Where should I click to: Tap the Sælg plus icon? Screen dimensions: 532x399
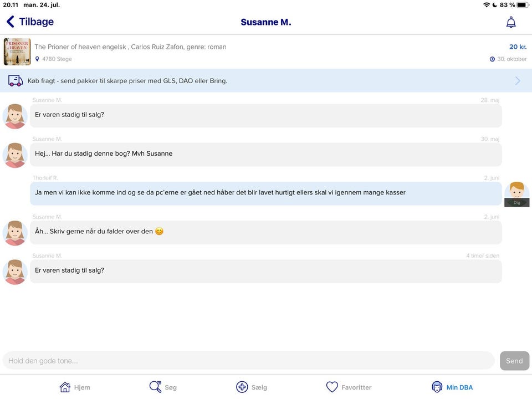point(242,387)
